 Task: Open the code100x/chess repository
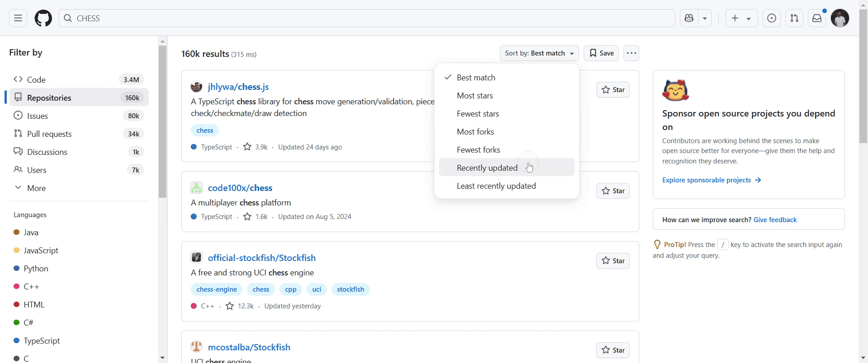[240, 188]
